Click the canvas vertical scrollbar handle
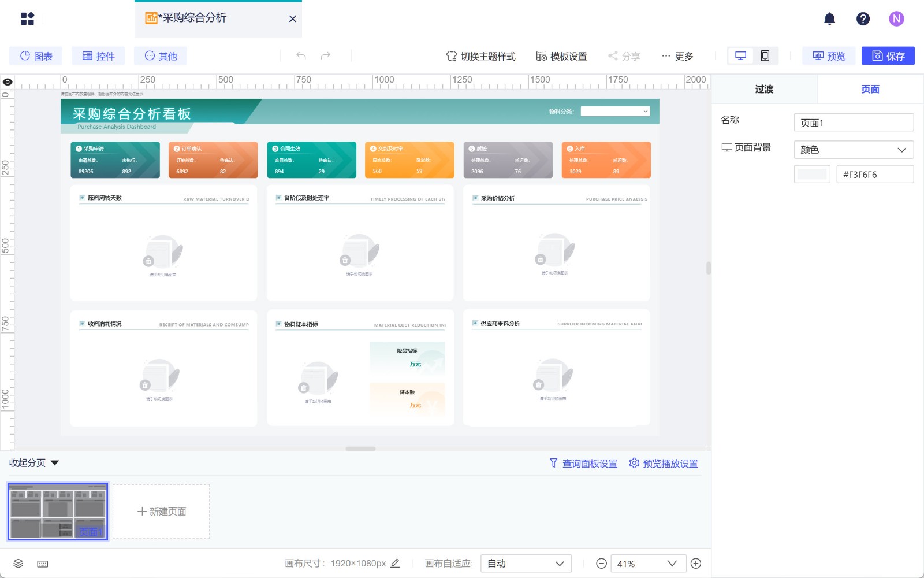 (708, 268)
